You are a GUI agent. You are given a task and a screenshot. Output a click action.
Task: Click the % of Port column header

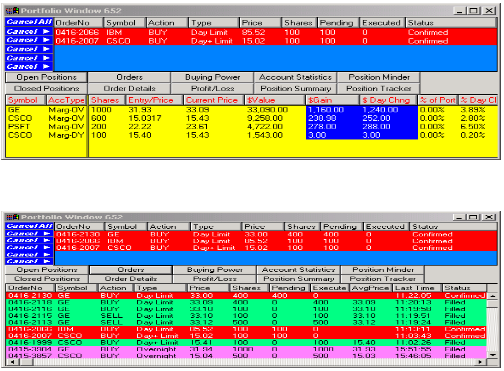click(x=438, y=100)
